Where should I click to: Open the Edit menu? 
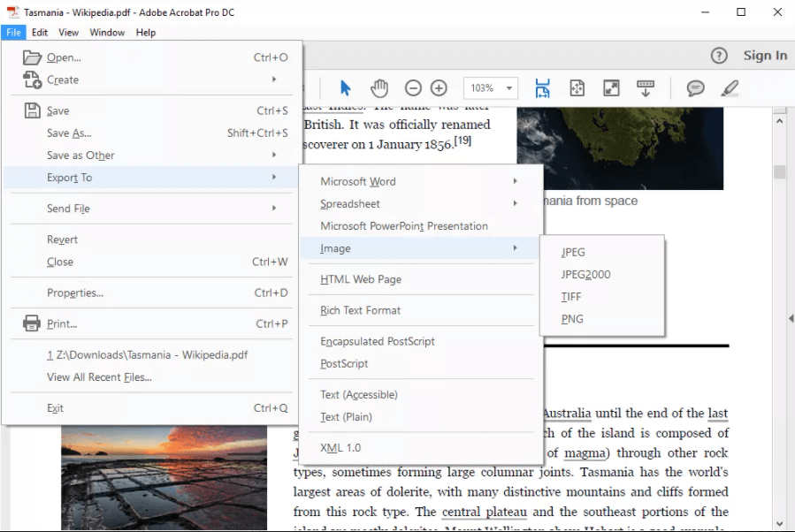pyautogui.click(x=40, y=33)
